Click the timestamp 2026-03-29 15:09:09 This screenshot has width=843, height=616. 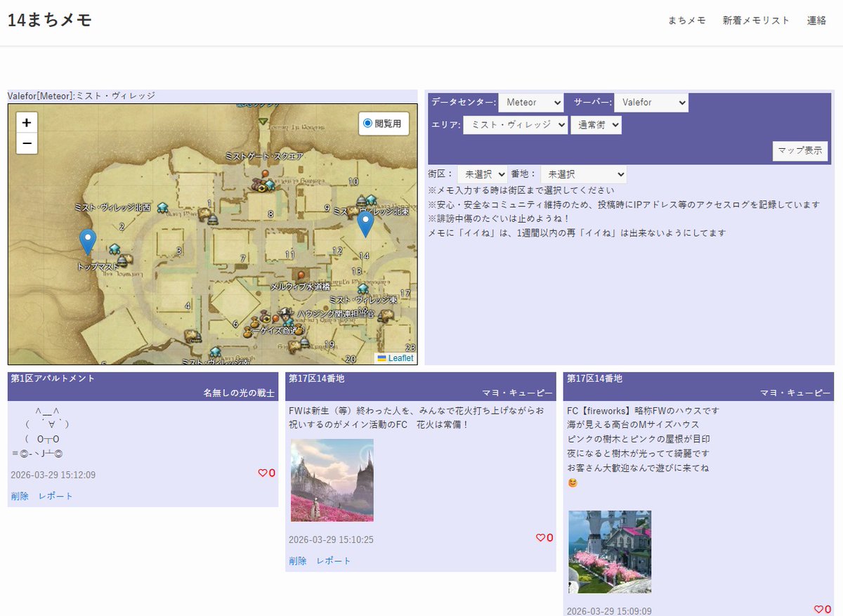click(x=610, y=611)
